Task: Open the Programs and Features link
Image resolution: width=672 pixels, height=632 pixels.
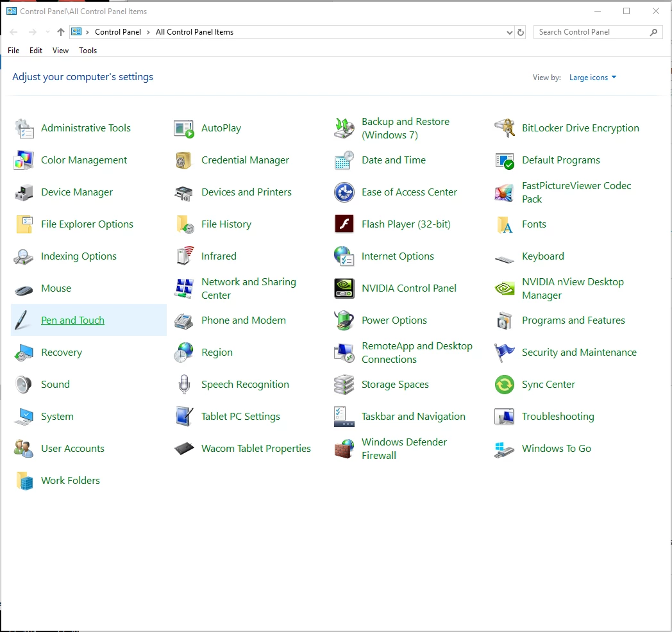Action: click(x=573, y=320)
